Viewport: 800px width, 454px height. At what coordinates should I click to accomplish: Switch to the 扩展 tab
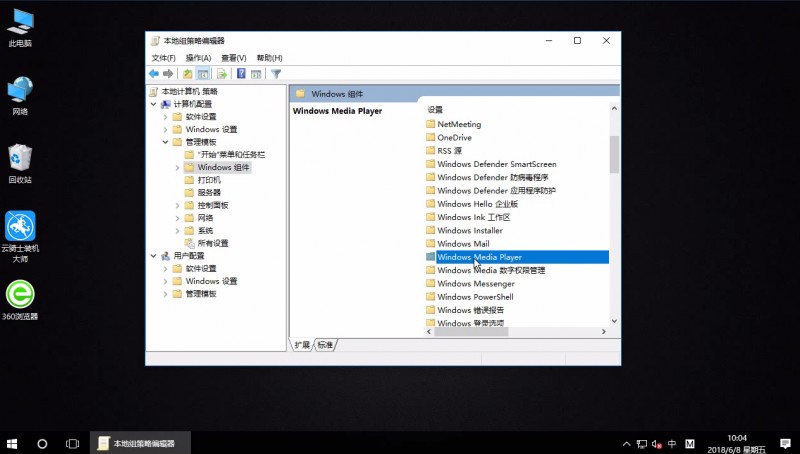click(302, 345)
